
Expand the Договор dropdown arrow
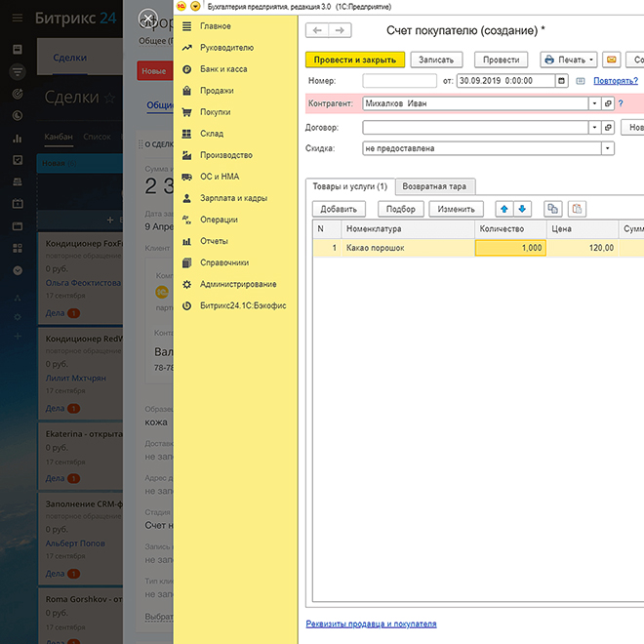coord(594,128)
